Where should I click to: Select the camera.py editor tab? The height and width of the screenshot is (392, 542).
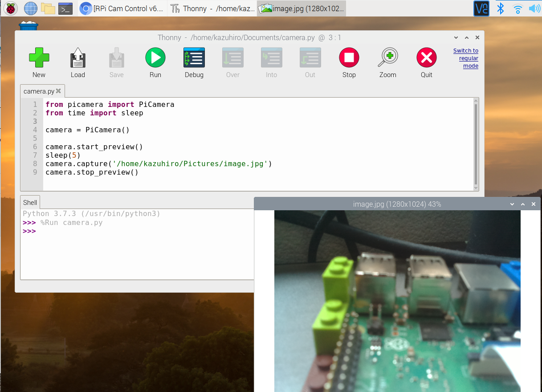pyautogui.click(x=39, y=91)
